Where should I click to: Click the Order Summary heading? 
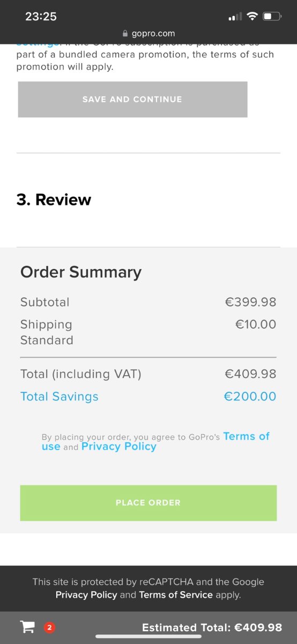[x=81, y=272]
